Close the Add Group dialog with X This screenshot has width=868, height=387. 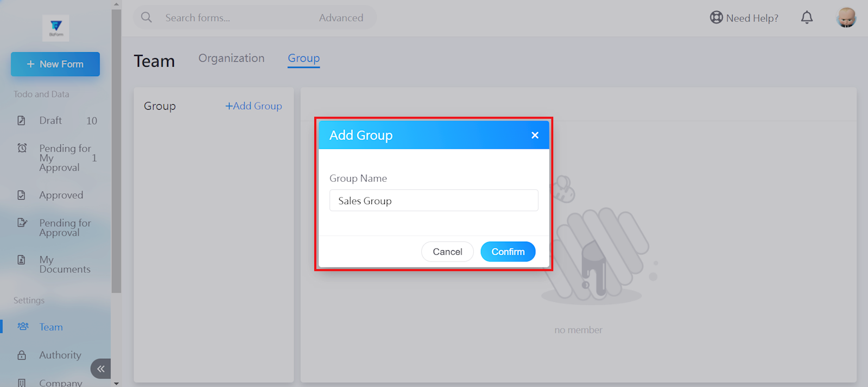(x=535, y=135)
